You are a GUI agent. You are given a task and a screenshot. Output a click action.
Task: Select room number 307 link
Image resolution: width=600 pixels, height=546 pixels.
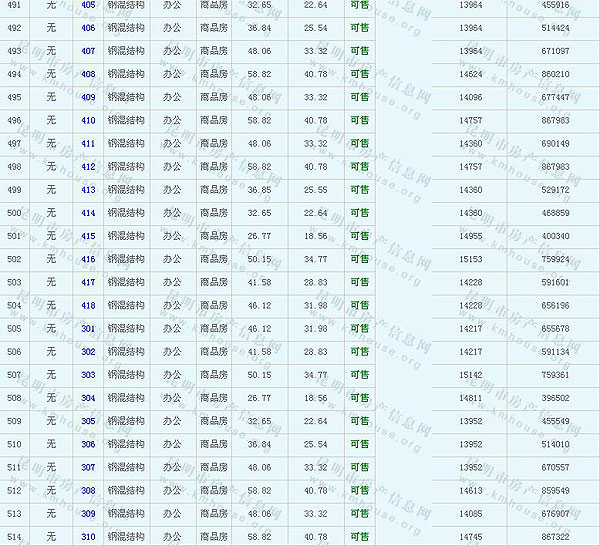88,467
